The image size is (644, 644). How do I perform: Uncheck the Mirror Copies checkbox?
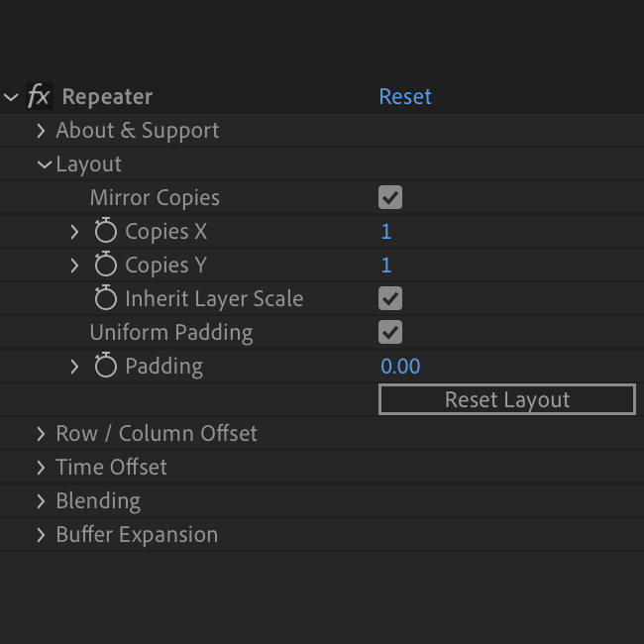(x=390, y=198)
